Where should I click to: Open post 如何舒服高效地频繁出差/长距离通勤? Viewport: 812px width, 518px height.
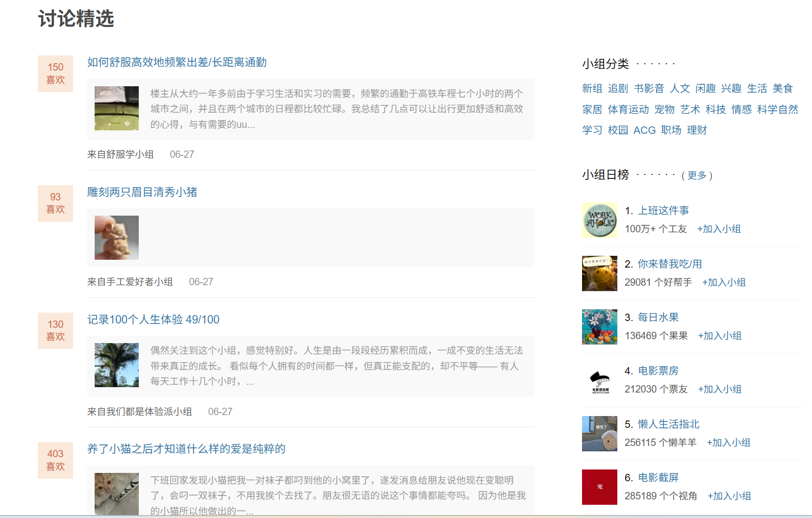pyautogui.click(x=177, y=62)
